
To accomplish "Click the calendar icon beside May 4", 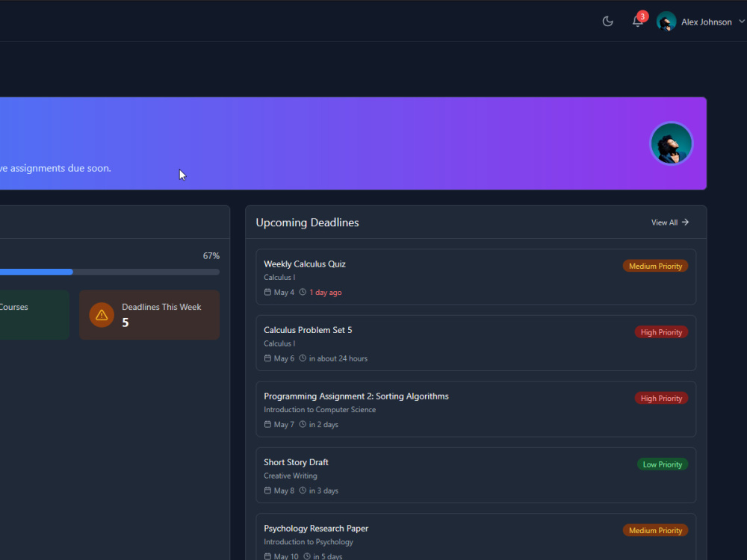I will [267, 293].
